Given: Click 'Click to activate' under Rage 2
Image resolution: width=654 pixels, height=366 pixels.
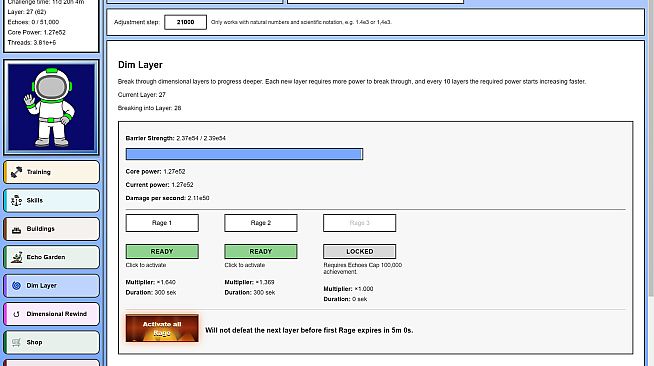Looking at the screenshot, I should click(x=245, y=265).
